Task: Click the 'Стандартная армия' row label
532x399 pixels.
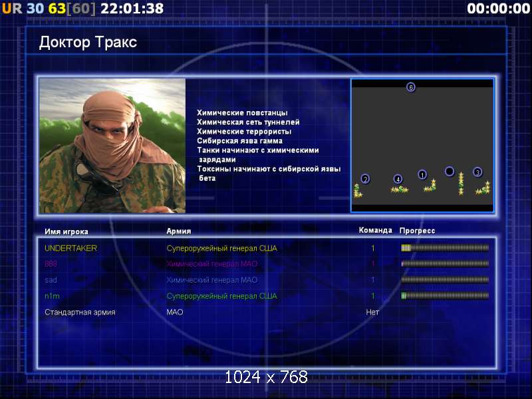Action: click(80, 312)
